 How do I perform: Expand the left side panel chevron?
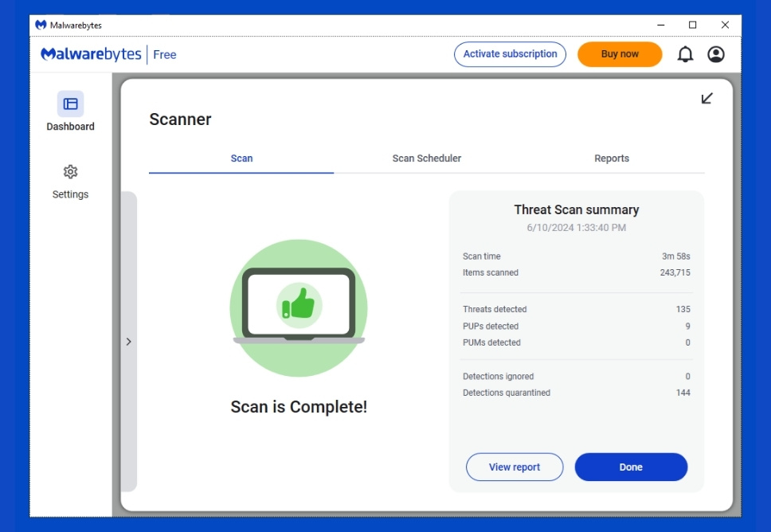click(128, 342)
